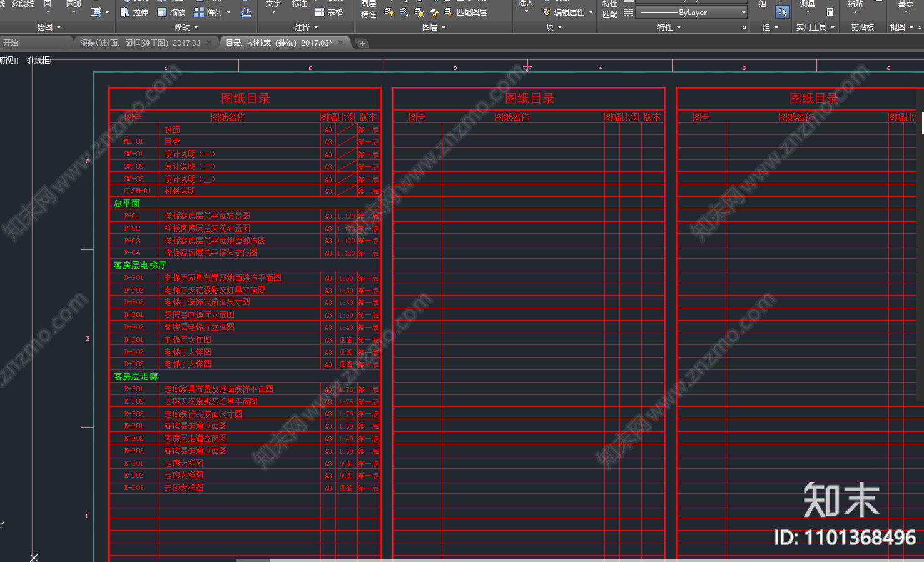Click the 总平面 section heading
The height and width of the screenshot is (562, 924).
[x=126, y=203]
